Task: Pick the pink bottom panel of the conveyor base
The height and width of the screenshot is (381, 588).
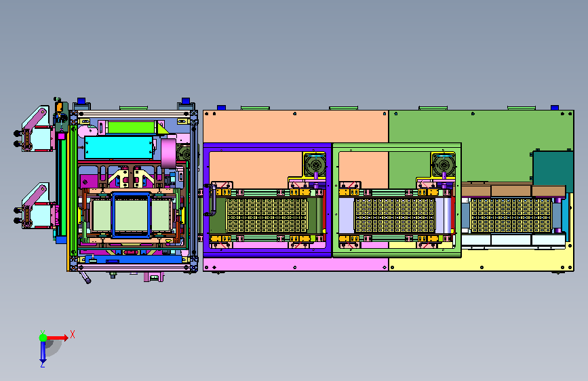Action: click(x=296, y=264)
